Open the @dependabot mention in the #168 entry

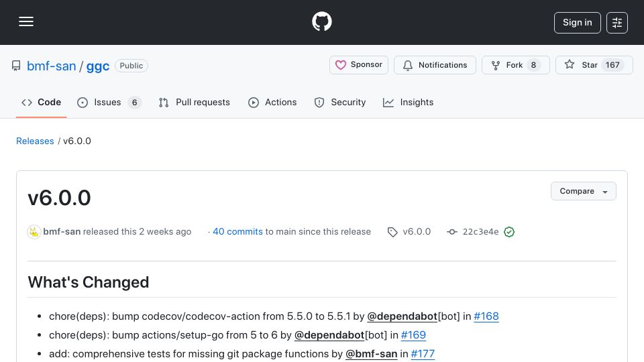402,316
